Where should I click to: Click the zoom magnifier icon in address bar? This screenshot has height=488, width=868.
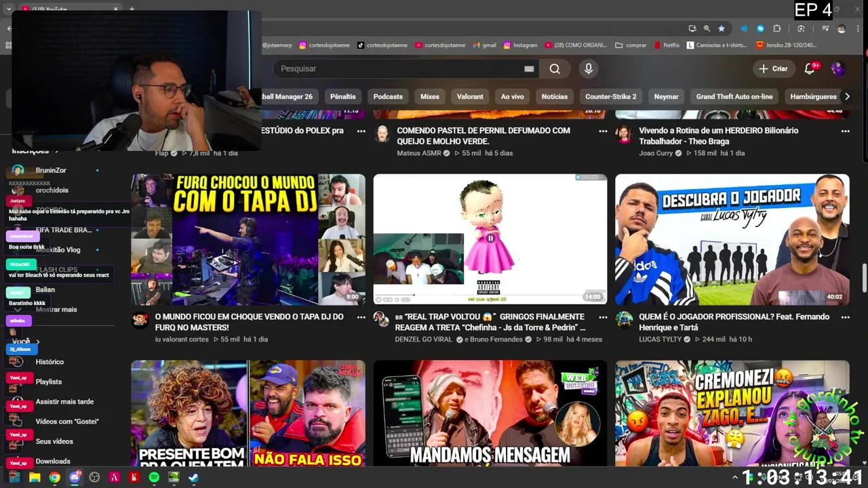click(707, 28)
